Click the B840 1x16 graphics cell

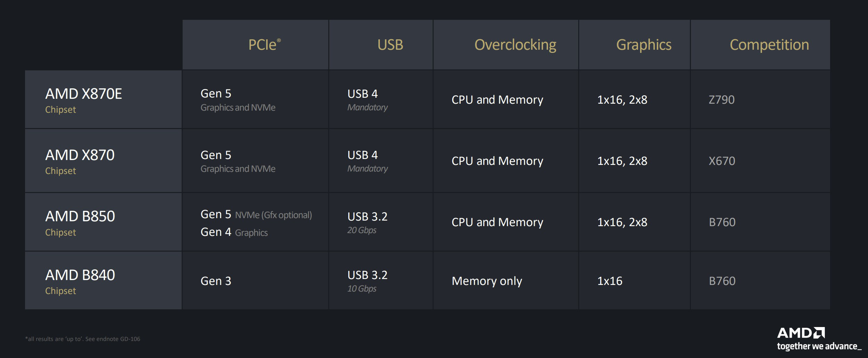(635, 281)
